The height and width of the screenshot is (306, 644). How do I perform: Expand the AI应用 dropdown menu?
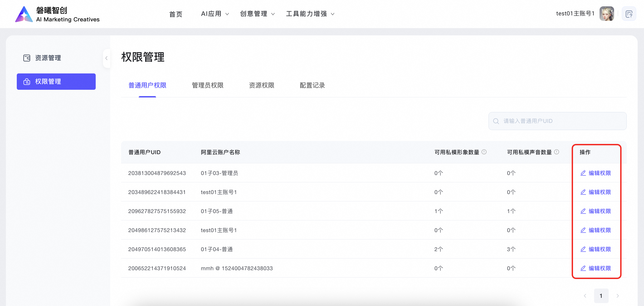tap(215, 14)
